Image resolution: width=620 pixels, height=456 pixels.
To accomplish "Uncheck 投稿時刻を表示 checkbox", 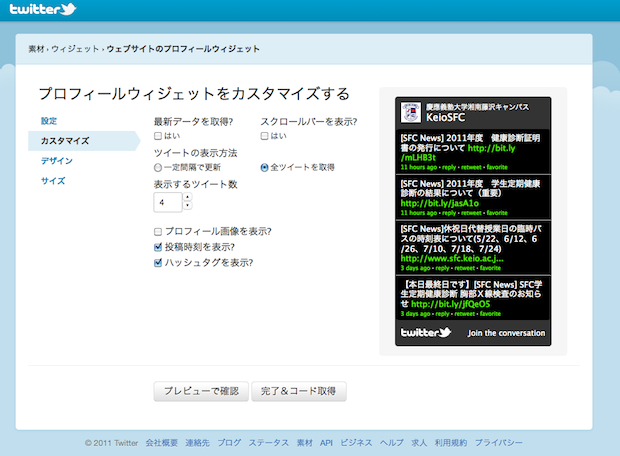I will (158, 247).
